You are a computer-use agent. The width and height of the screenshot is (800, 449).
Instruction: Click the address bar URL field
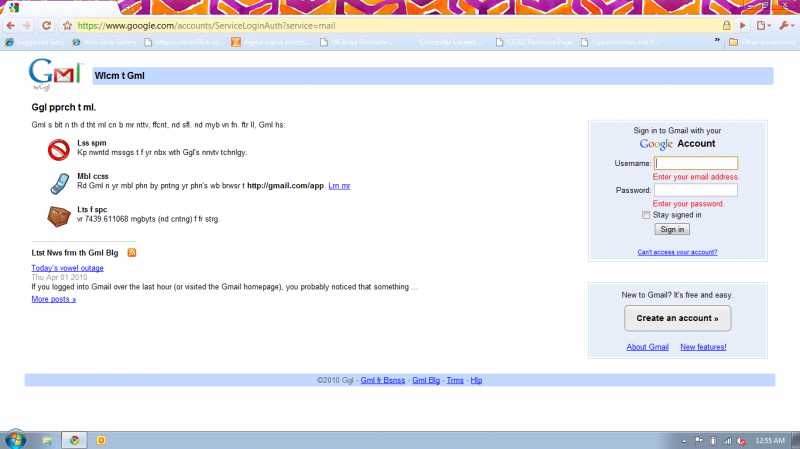pyautogui.click(x=398, y=26)
